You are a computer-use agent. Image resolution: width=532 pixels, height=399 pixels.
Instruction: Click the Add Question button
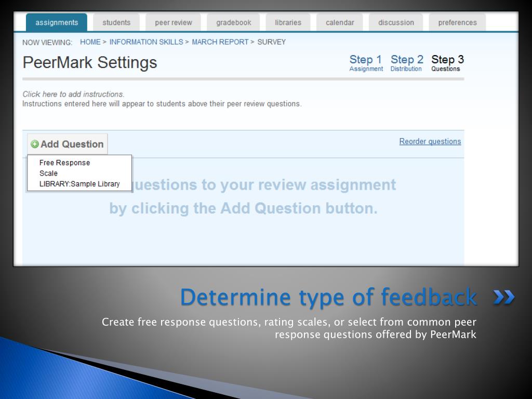[x=68, y=144]
